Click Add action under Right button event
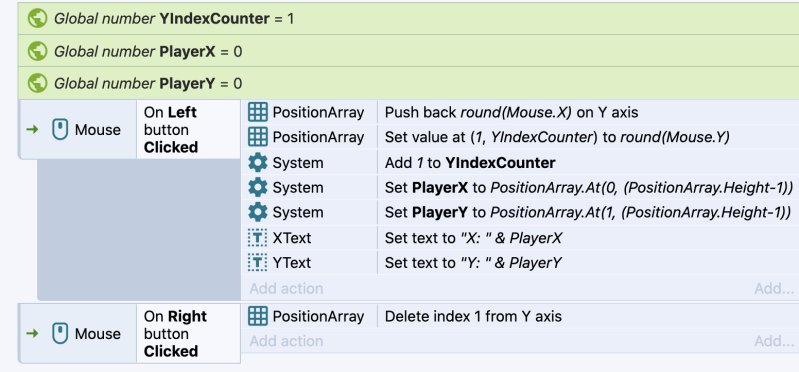Screen dimensions: 799x372 (286, 341)
